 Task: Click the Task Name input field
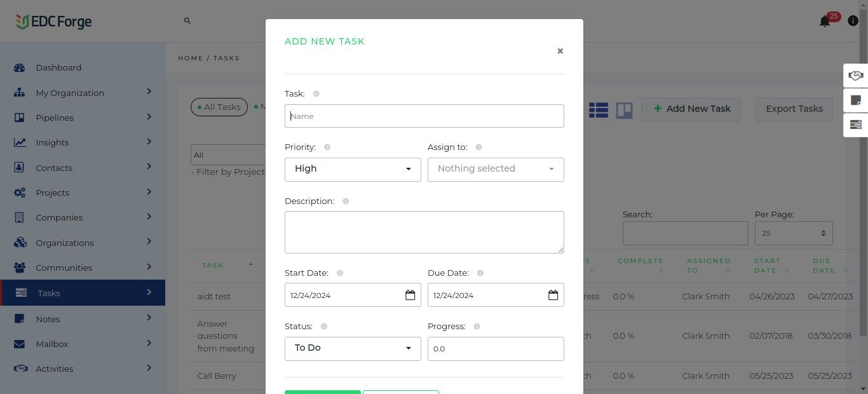coord(424,116)
